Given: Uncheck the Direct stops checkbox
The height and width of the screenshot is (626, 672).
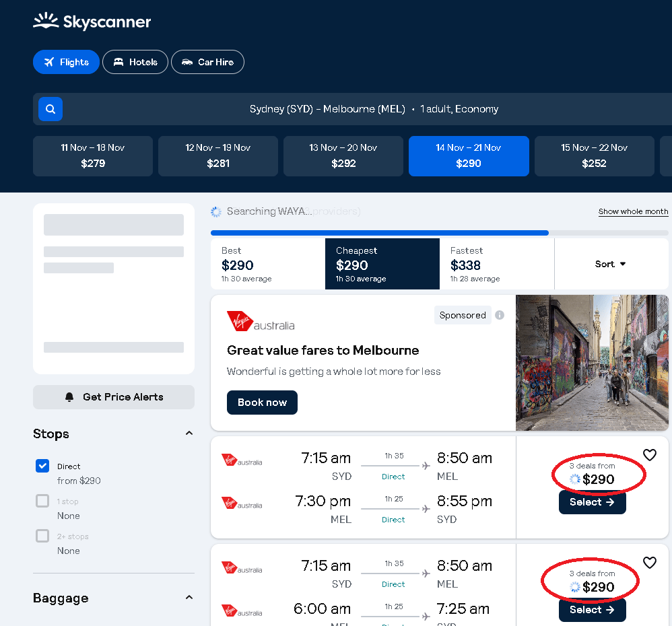Looking at the screenshot, I should tap(42, 466).
